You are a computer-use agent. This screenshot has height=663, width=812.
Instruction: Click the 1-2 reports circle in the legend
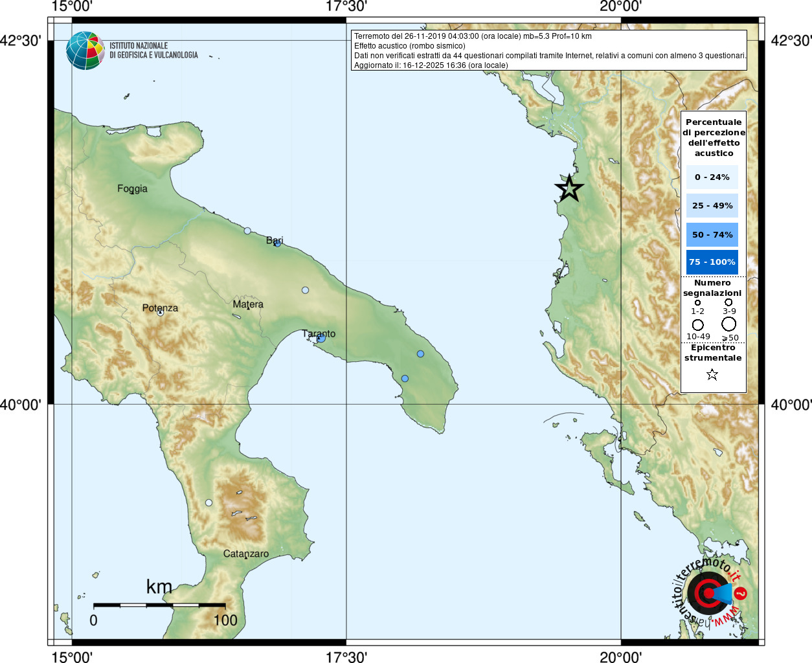(697, 302)
